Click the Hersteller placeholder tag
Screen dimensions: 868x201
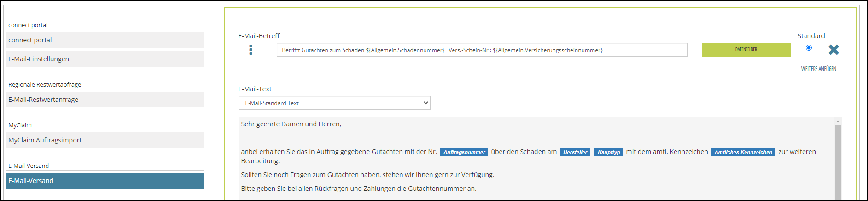click(x=575, y=152)
